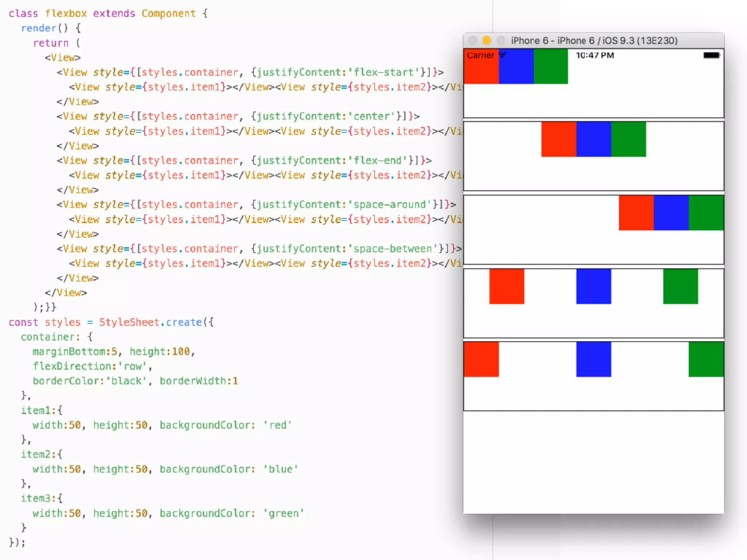
Task: Tap the red square in the third, flex-end container
Action: (636, 213)
